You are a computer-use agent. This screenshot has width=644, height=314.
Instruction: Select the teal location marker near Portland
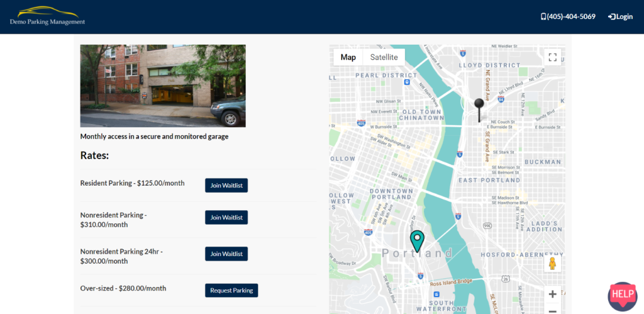[x=417, y=240]
